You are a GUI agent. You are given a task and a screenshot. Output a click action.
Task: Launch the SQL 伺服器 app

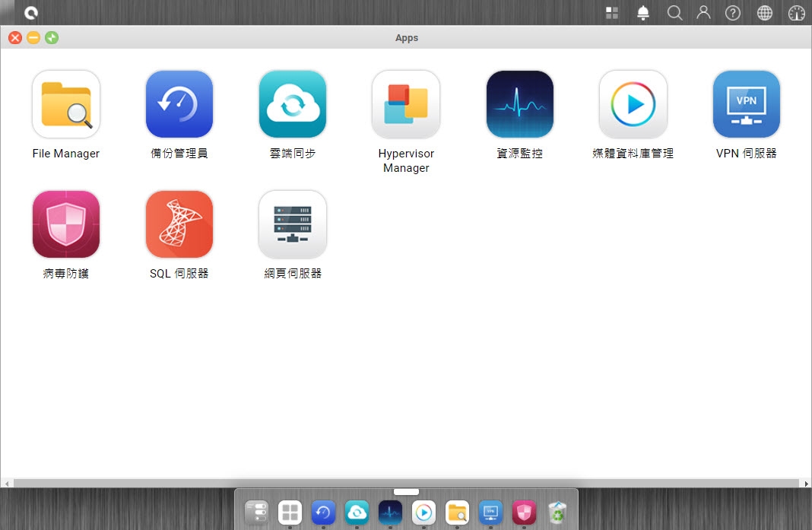click(179, 224)
